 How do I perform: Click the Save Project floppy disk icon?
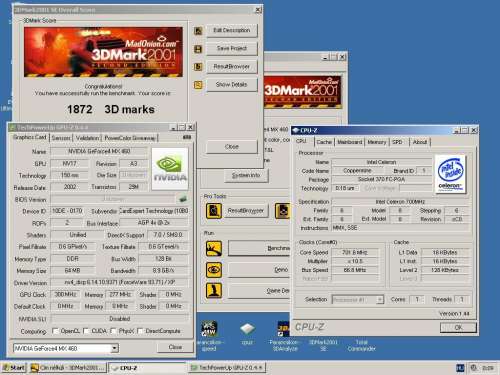[198, 49]
